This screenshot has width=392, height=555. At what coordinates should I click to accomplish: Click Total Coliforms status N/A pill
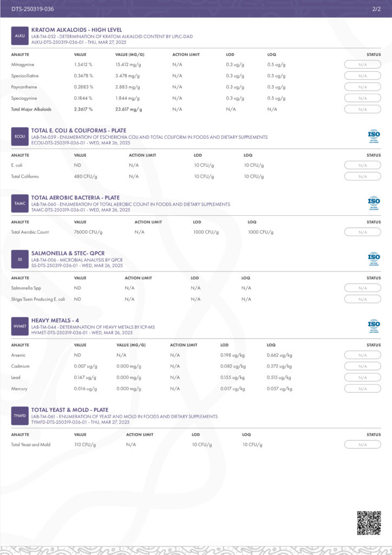coord(362,176)
